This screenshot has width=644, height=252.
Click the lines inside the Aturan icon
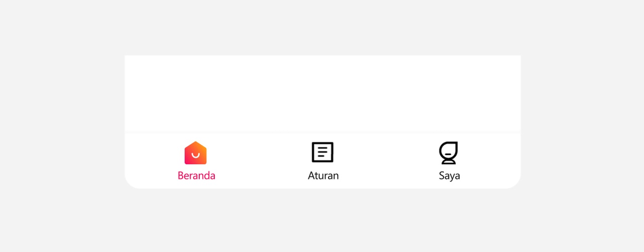tap(323, 152)
